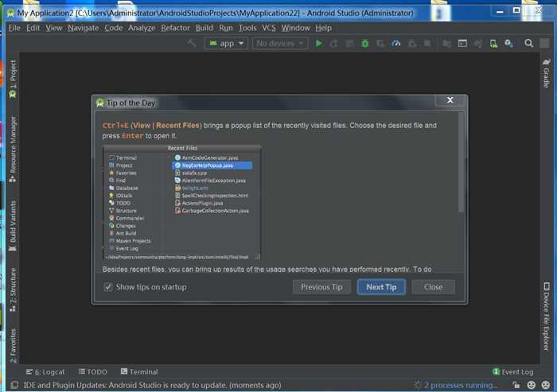Open the 2: Favorites side panel

coord(13,346)
